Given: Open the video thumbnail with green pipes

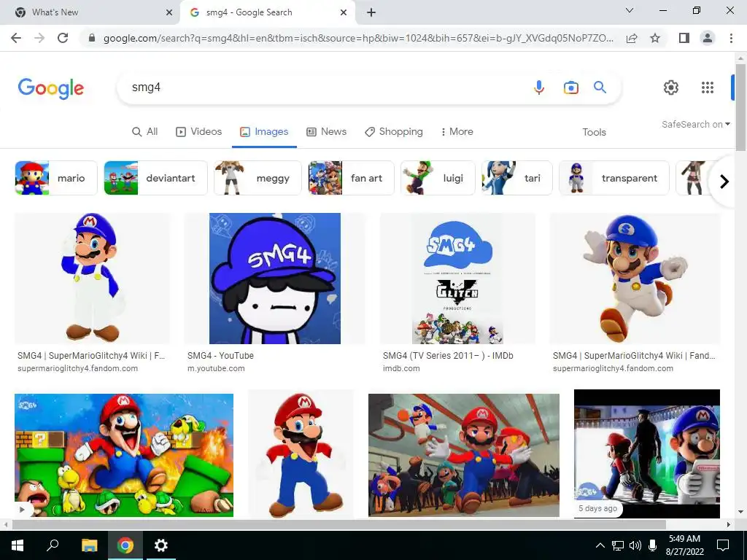Looking at the screenshot, I should coord(124,455).
